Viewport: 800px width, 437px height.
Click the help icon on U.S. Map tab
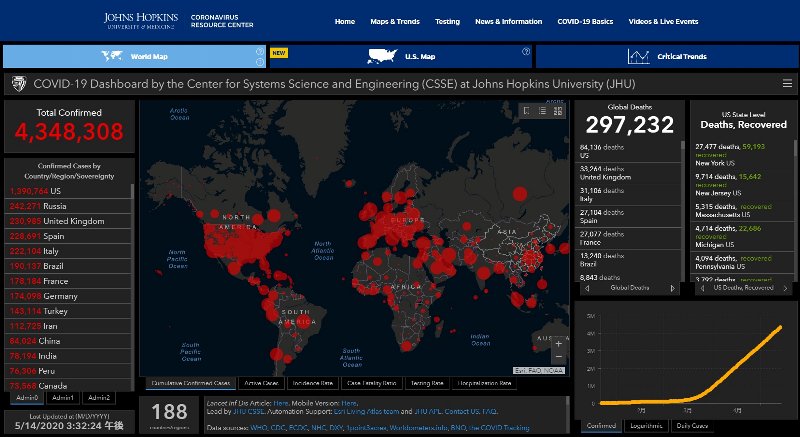(x=526, y=52)
